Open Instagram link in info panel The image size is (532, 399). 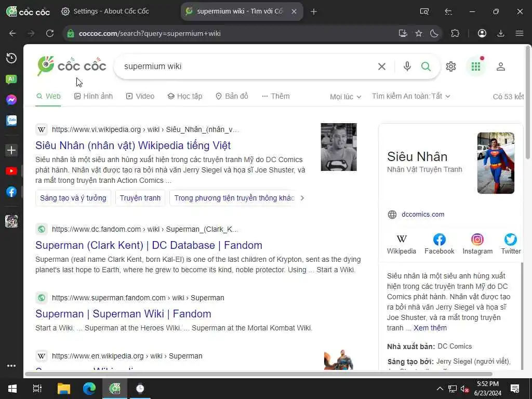(x=477, y=244)
